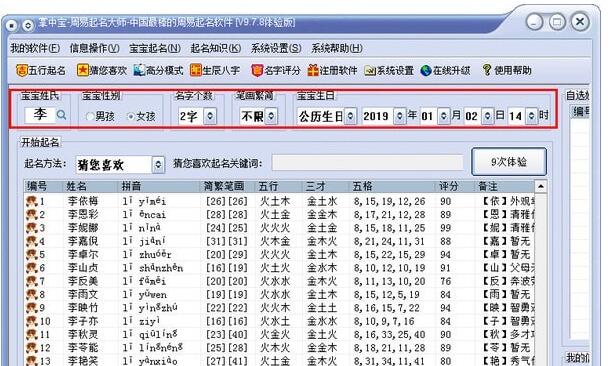Viewport: 611px width, 366px height.
Task: Open the 名字评分 tool
Action: (x=276, y=71)
